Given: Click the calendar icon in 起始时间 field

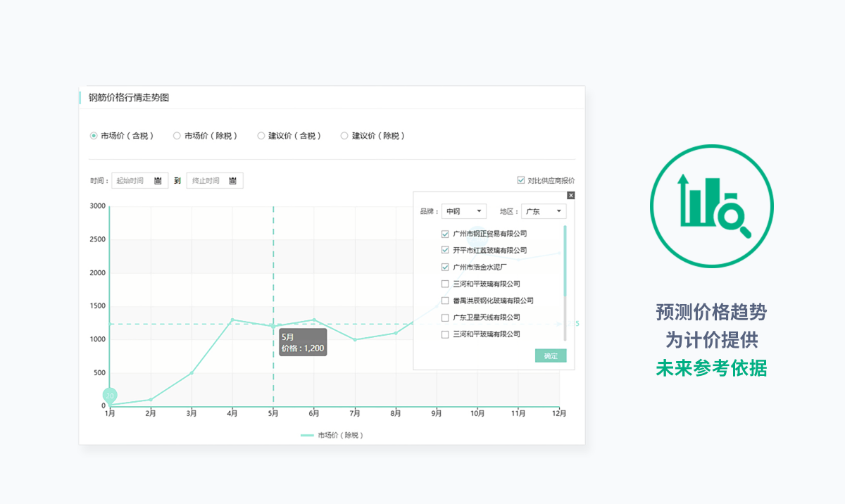Looking at the screenshot, I should 158,181.
